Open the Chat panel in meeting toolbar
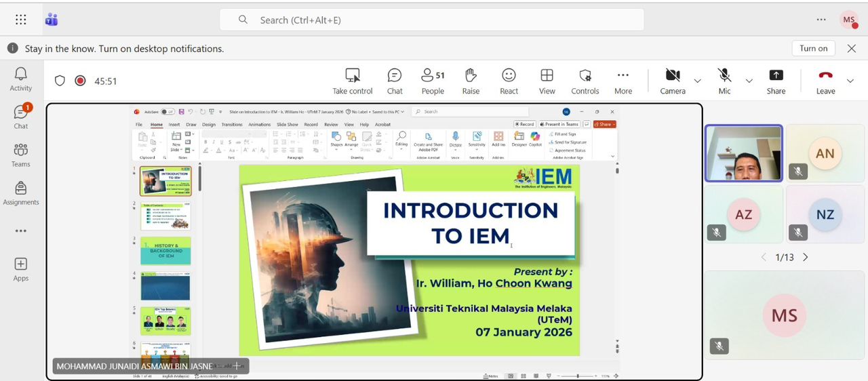 click(395, 81)
